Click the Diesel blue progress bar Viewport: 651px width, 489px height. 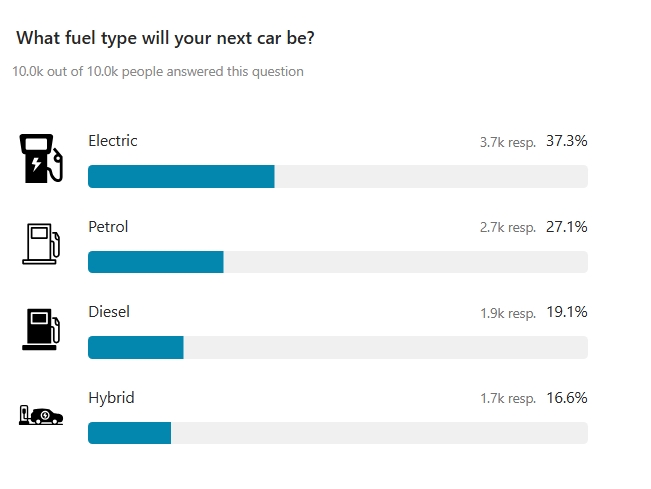[x=136, y=347]
